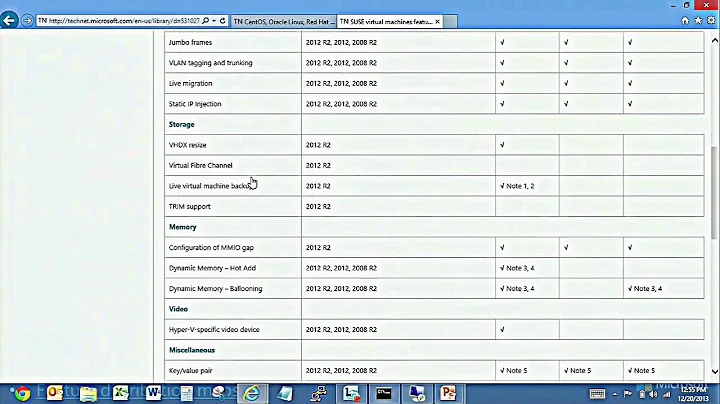Open the browser Home icon
The image size is (720, 404).
point(685,20)
